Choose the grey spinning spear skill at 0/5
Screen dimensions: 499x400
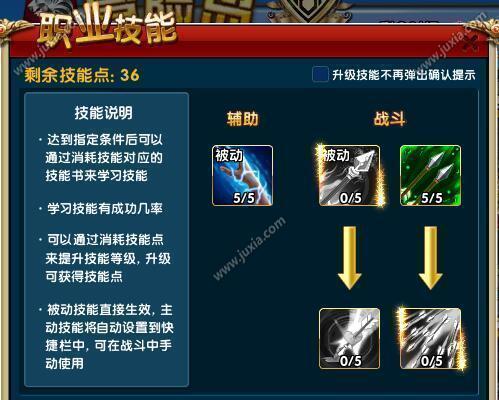[349, 339]
